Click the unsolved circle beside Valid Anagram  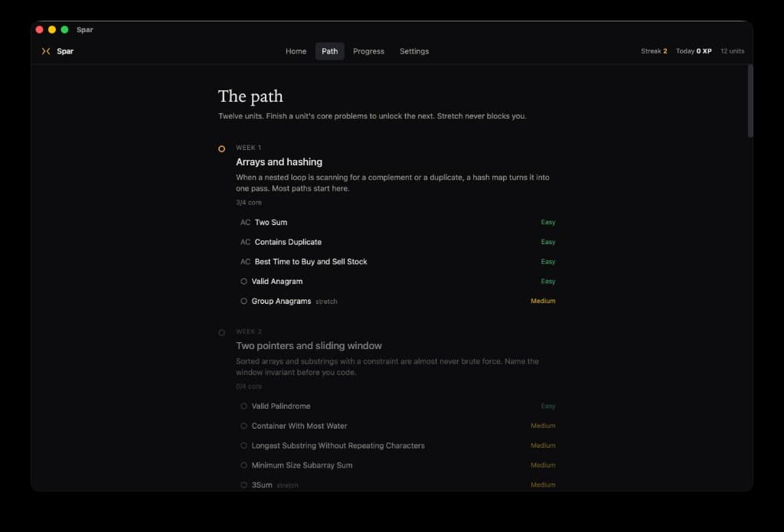click(x=243, y=281)
